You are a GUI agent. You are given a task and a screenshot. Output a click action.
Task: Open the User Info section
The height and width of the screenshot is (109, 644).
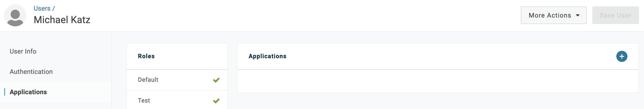click(23, 51)
